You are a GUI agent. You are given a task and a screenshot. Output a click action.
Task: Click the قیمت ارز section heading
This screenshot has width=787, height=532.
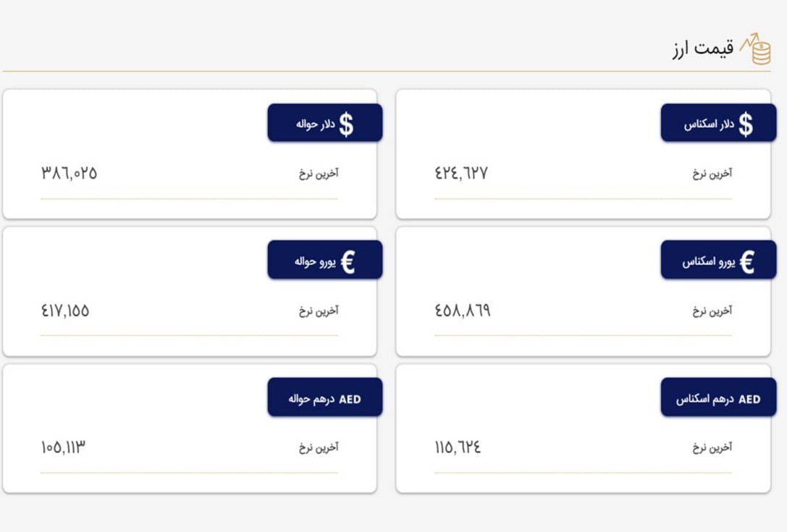click(x=703, y=48)
